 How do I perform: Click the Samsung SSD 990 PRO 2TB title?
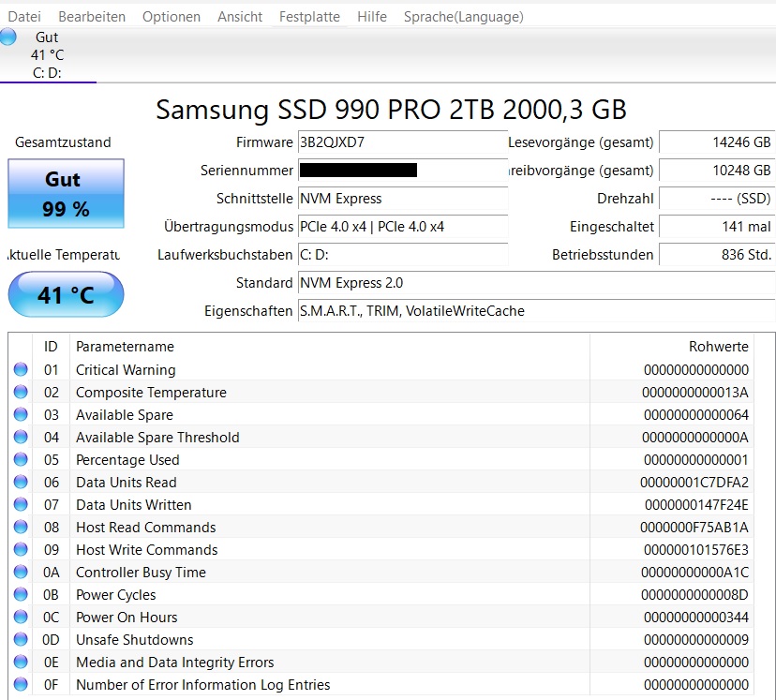pos(391,110)
